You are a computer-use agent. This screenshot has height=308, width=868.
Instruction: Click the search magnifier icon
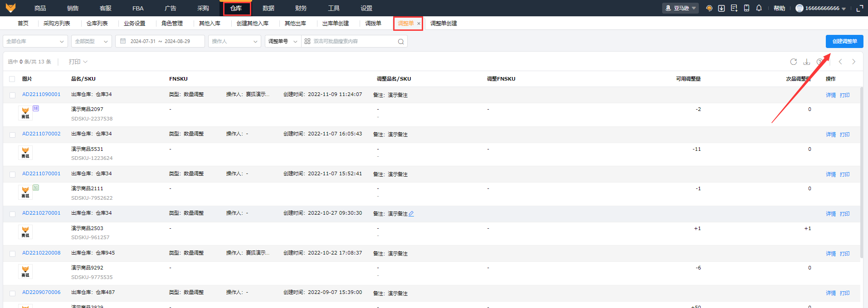tap(401, 42)
